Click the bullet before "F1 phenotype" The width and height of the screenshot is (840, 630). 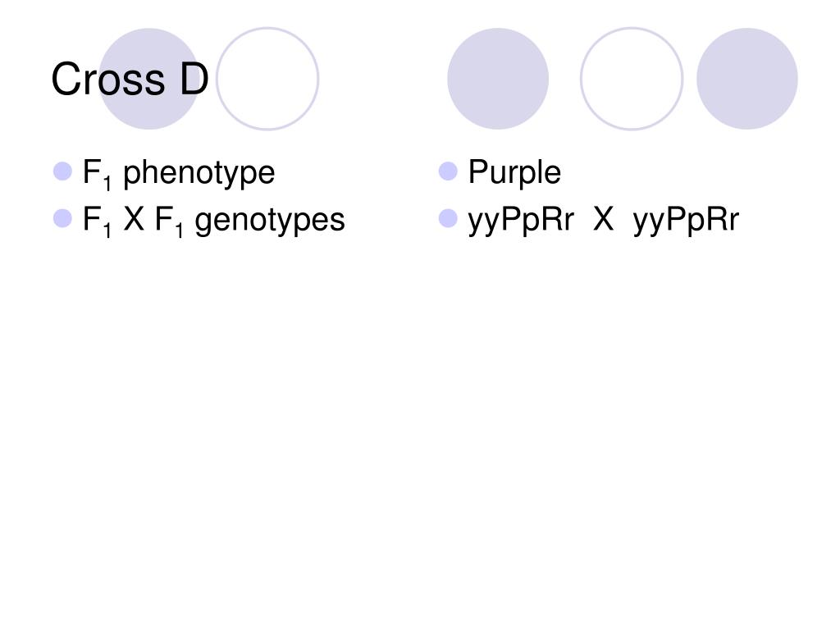point(62,171)
